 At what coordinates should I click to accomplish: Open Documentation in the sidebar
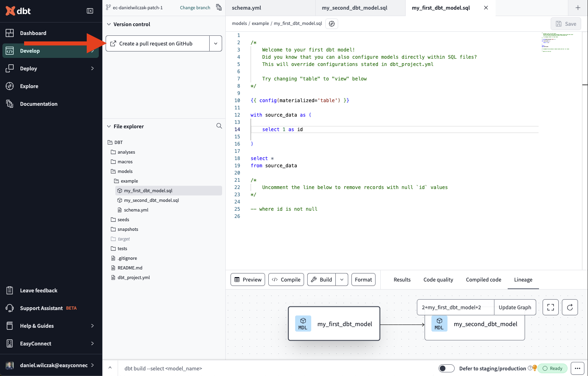tap(51, 104)
